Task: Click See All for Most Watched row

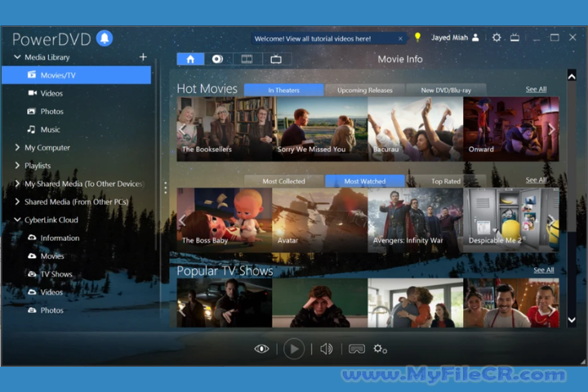Action: 536,180
